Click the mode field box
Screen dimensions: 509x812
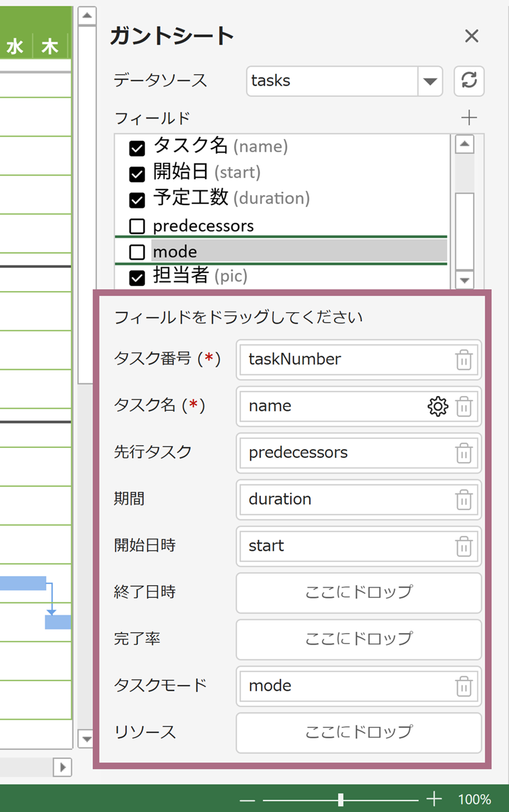coord(359,686)
